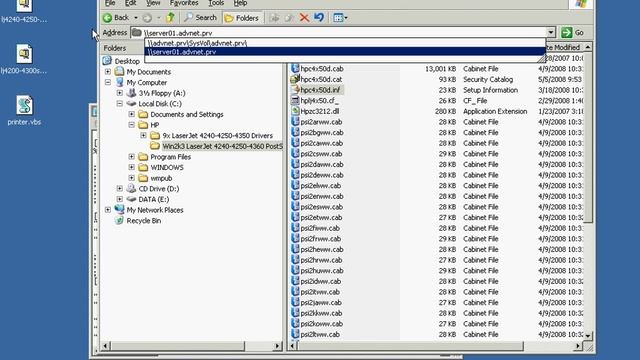Click file list vertical scrollbar down arrow
Image resolution: width=640 pixels, height=360 pixels.
coord(588,336)
